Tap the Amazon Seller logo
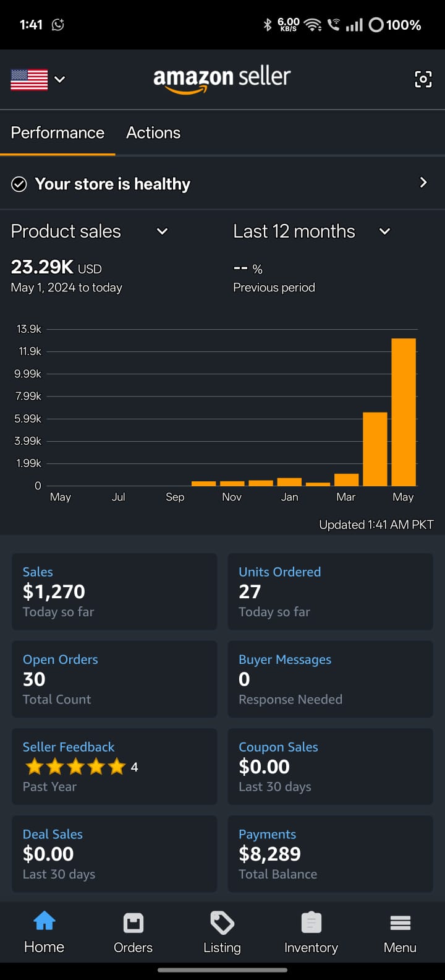The image size is (445, 980). click(x=222, y=79)
